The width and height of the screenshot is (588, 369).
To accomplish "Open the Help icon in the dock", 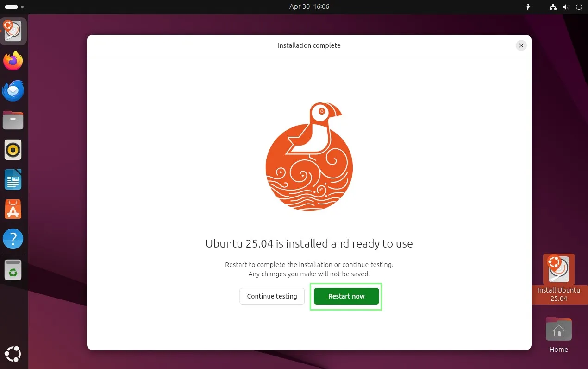I will click(x=13, y=239).
